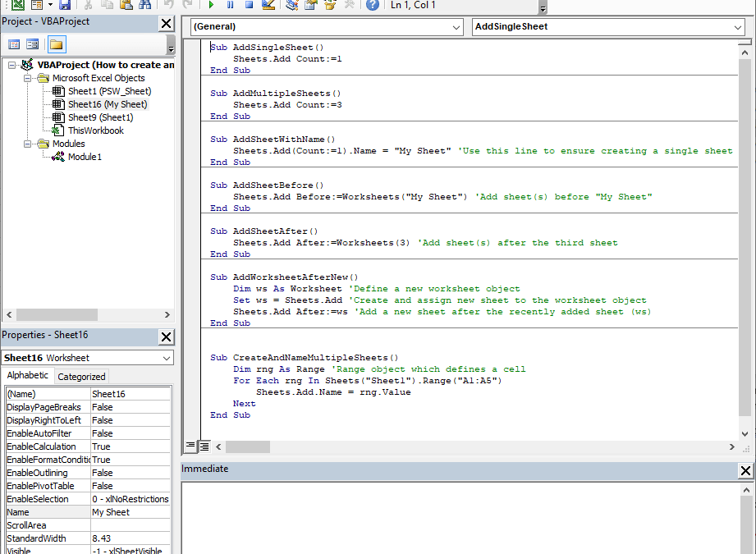Close the Project - VBAProject pane
The width and height of the screenshot is (756, 554).
tap(167, 23)
